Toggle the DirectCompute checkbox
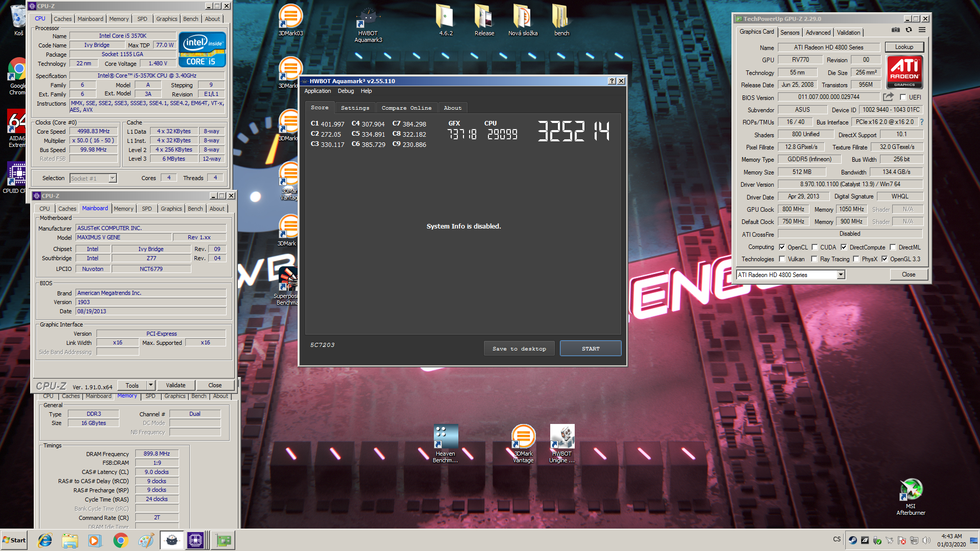The image size is (980, 551). 844,247
